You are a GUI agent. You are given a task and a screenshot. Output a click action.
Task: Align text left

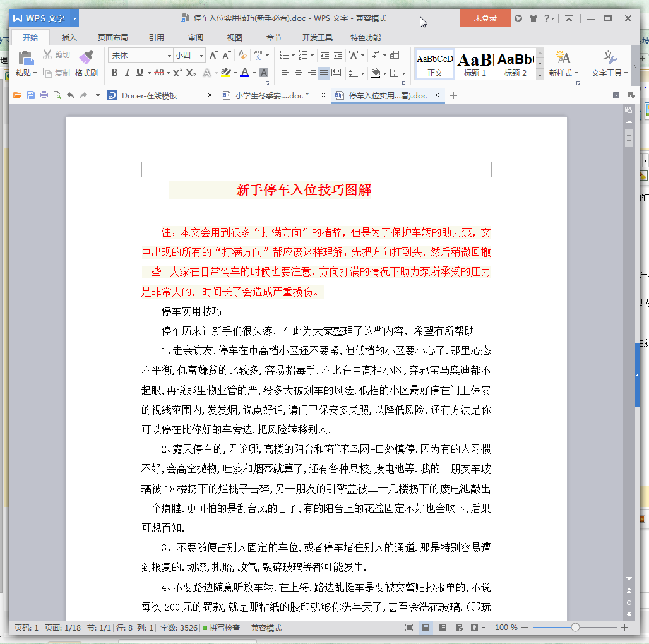[285, 73]
